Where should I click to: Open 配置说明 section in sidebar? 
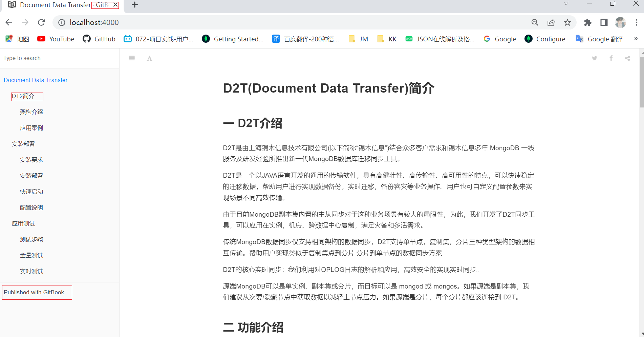(31, 207)
